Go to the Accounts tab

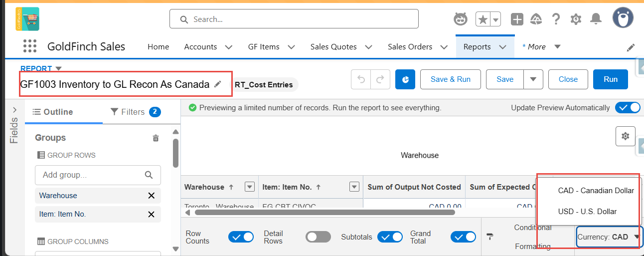point(200,47)
